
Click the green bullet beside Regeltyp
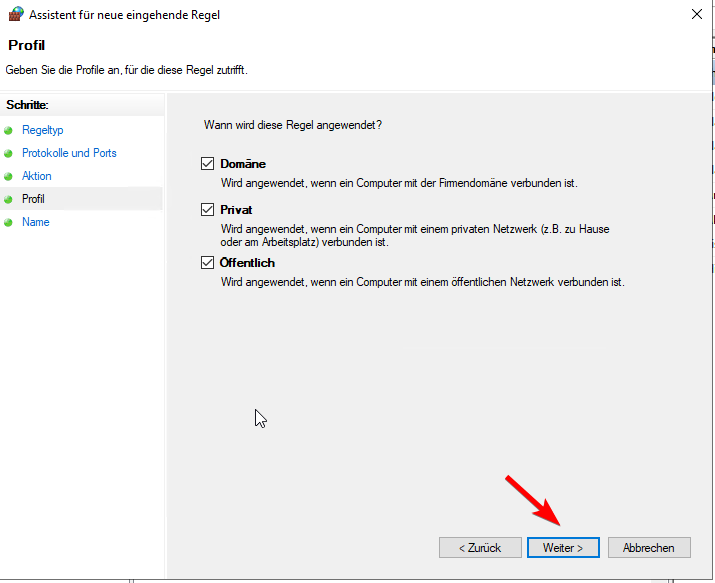[8, 131]
